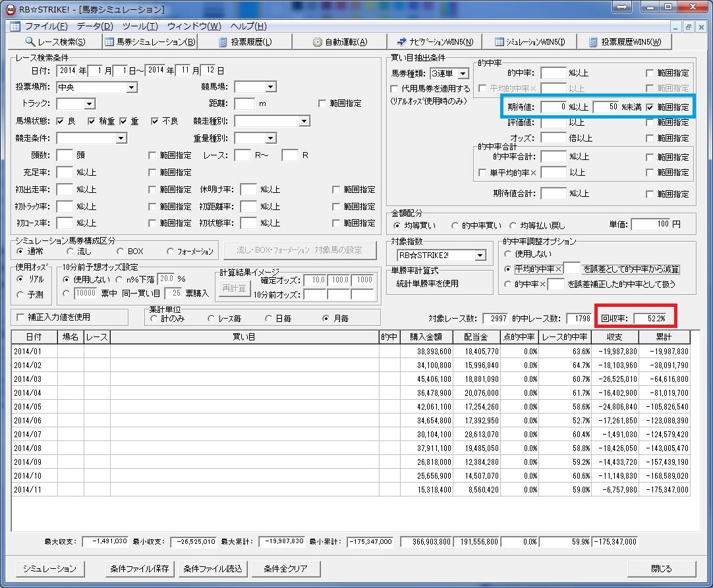Click the 頭数 input field
Image resolution: width=713 pixels, height=588 pixels.
[65, 155]
